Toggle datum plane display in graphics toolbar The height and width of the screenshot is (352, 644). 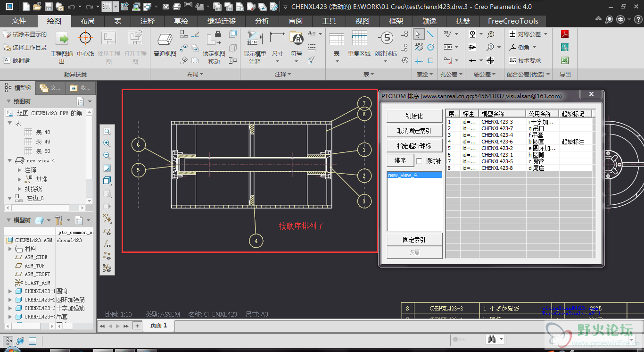(107, 232)
